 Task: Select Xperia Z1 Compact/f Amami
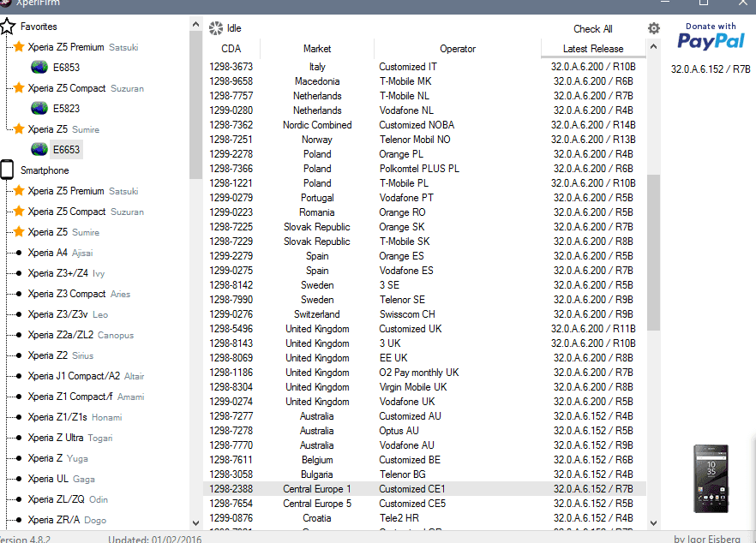pos(87,397)
